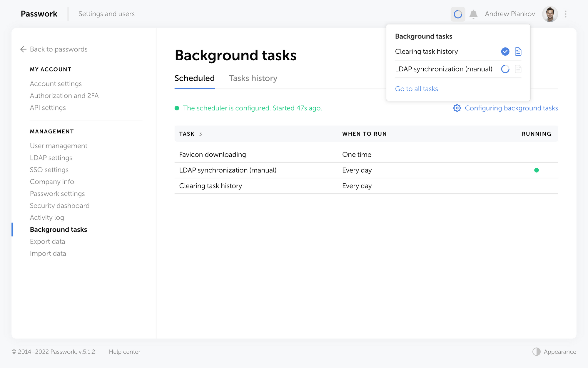The height and width of the screenshot is (368, 588).
Task: Open the three-dot user menu
Action: 566,14
